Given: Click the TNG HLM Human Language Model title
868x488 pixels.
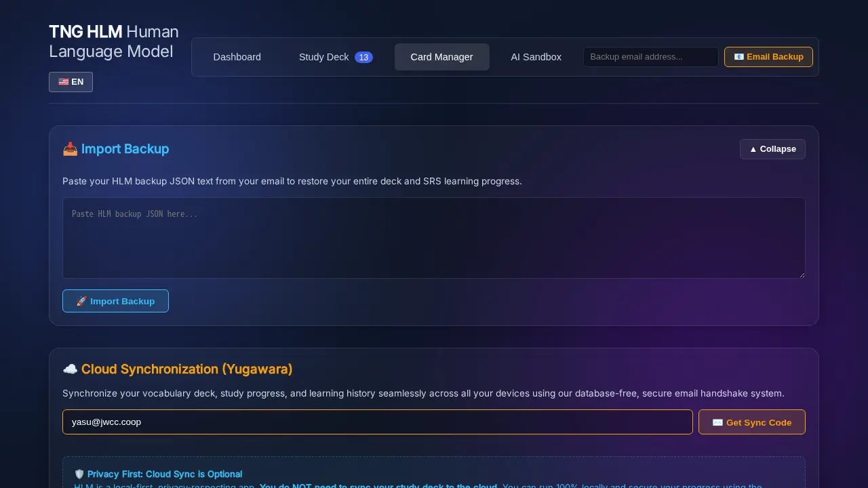Looking at the screenshot, I should tap(114, 41).
